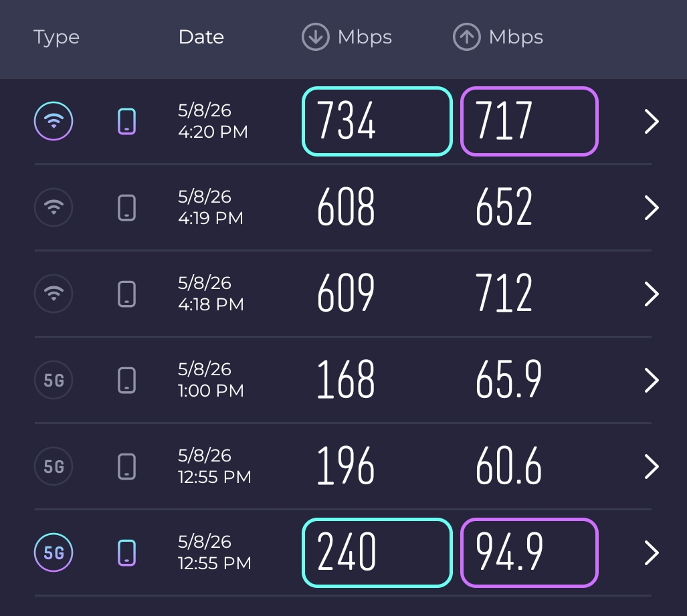Tap the highlighted 5G icon in the bottom row
Viewport: 687px width, 616px height.
pos(54,552)
